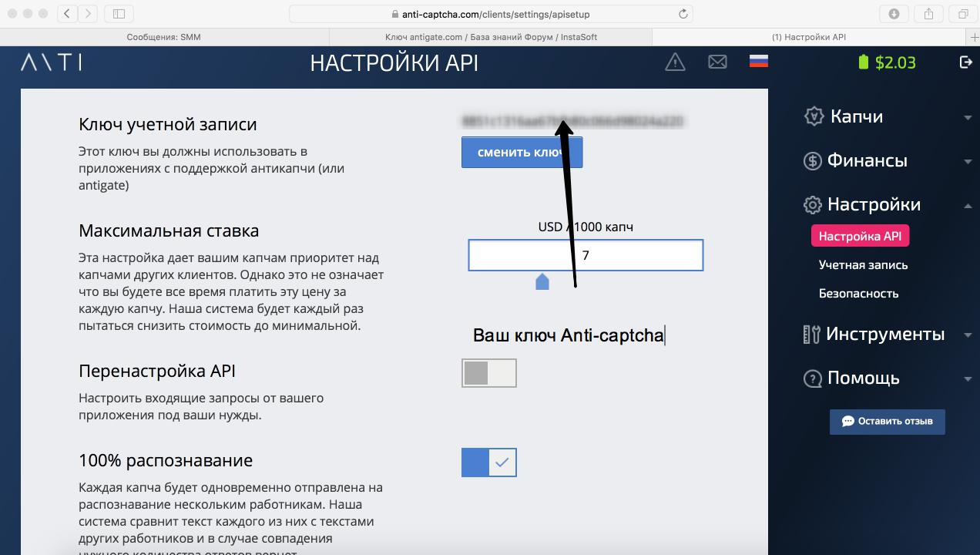The width and height of the screenshot is (980, 555).
Task: Click the anti-captcha.com address bar
Action: (x=491, y=14)
